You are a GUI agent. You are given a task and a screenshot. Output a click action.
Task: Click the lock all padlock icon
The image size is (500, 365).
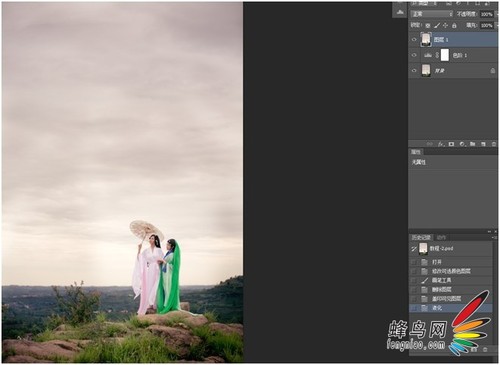(x=454, y=25)
